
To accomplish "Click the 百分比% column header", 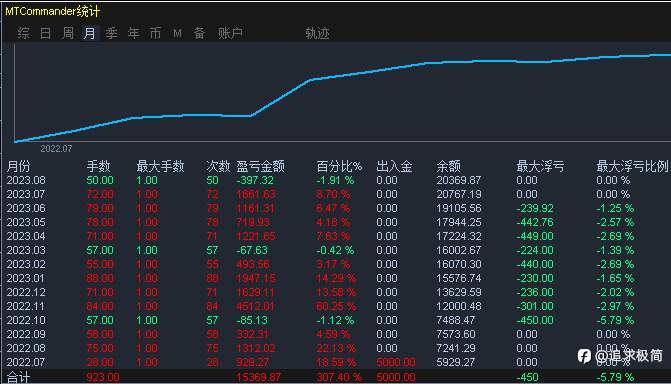I will click(339, 166).
